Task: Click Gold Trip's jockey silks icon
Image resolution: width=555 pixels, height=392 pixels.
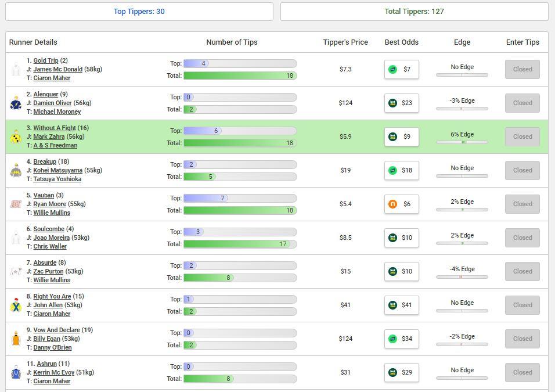Action: 16,69
